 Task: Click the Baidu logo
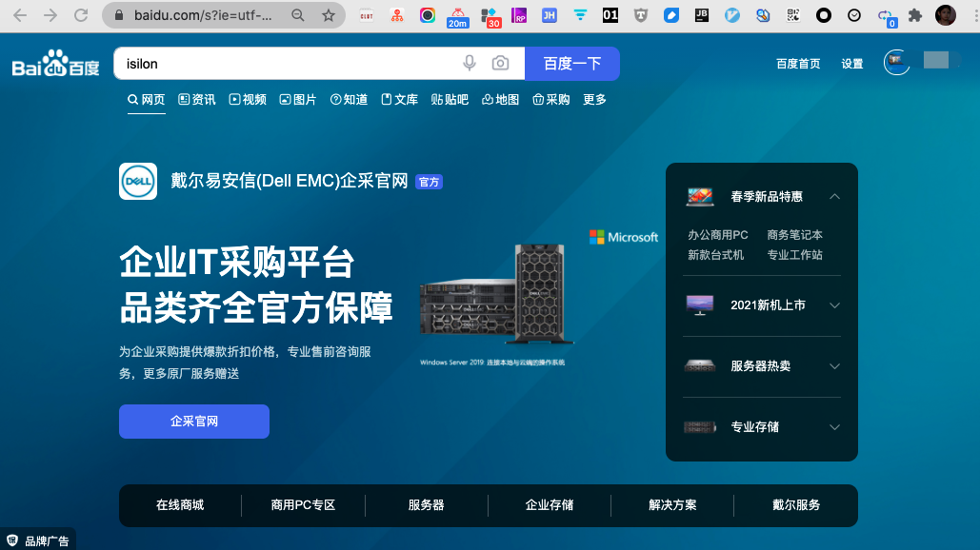click(55, 65)
